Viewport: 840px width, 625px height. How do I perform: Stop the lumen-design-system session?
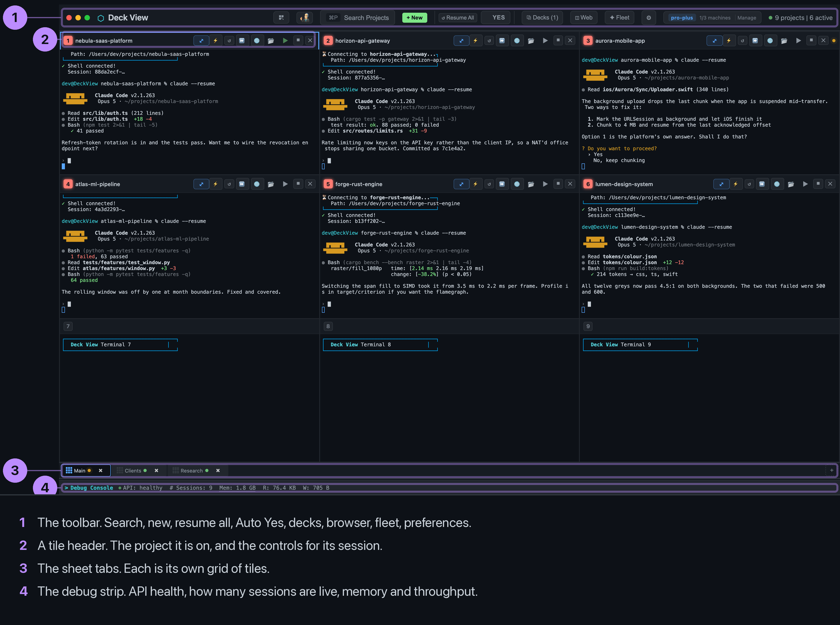(x=818, y=184)
